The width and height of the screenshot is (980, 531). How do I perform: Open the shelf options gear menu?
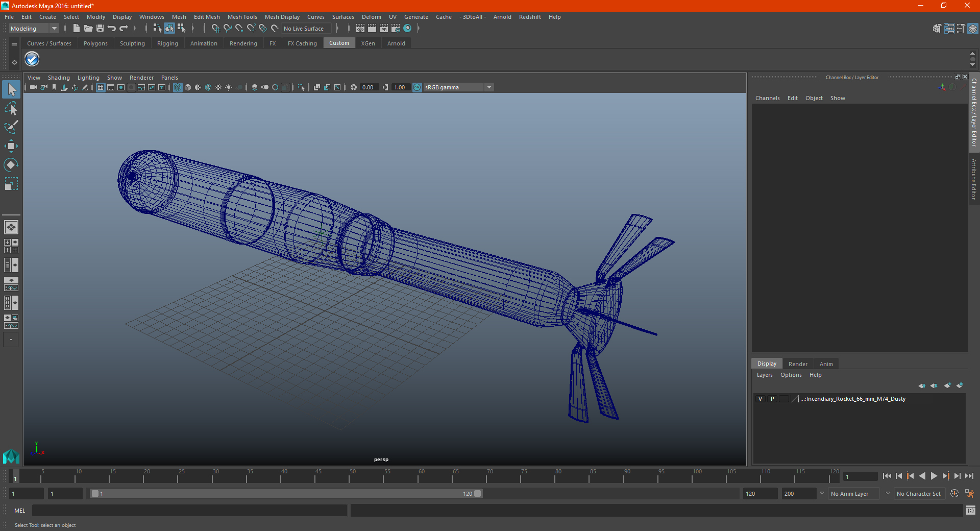[14, 62]
